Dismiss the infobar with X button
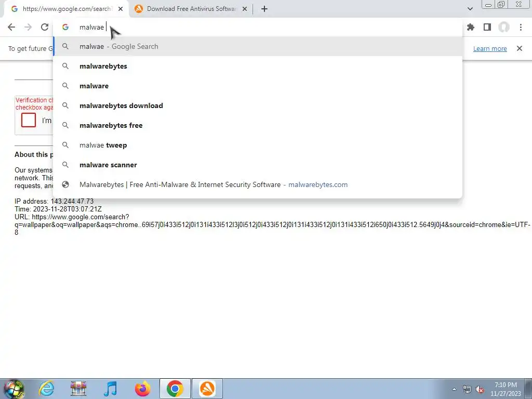Image resolution: width=532 pixels, height=399 pixels. click(520, 48)
